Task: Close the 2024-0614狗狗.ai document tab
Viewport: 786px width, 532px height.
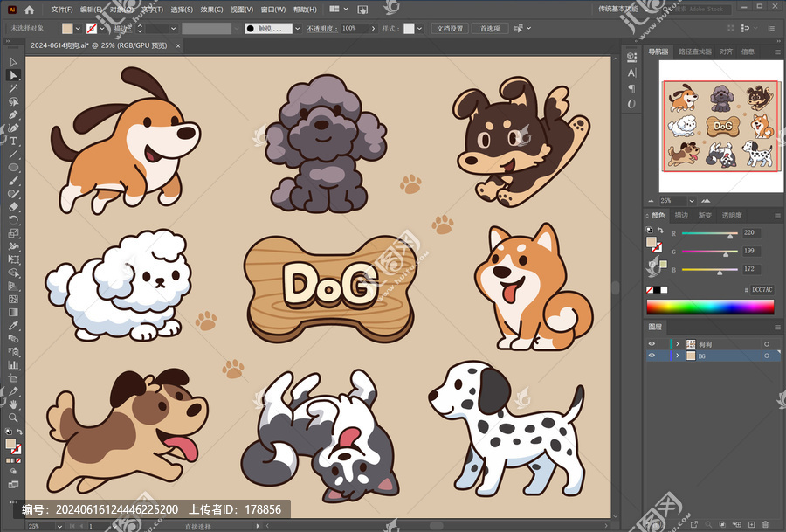Action: click(x=178, y=45)
